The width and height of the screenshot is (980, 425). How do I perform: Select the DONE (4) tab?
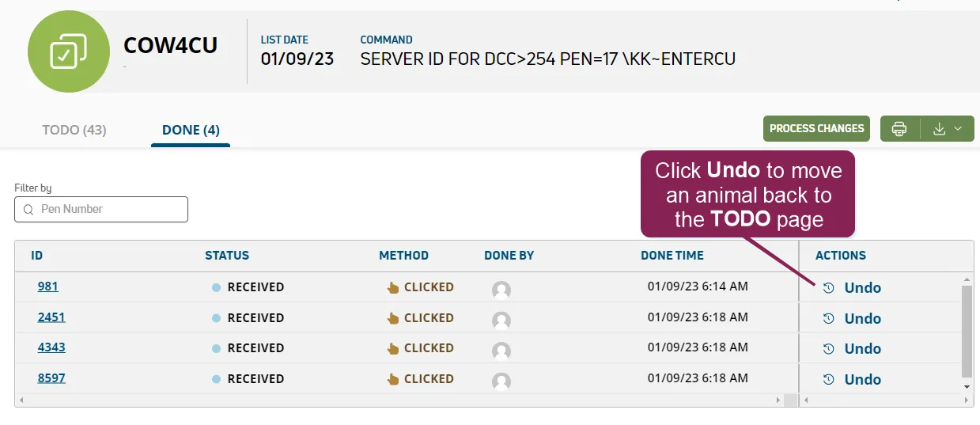tap(191, 130)
